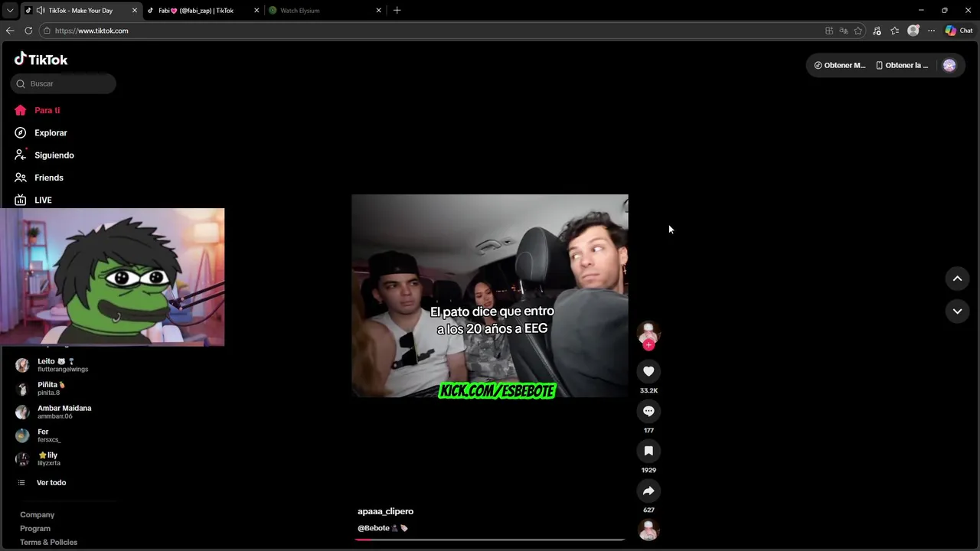Screen dimensions: 980x551
Task: Click the video player to pause
Action: [490, 295]
